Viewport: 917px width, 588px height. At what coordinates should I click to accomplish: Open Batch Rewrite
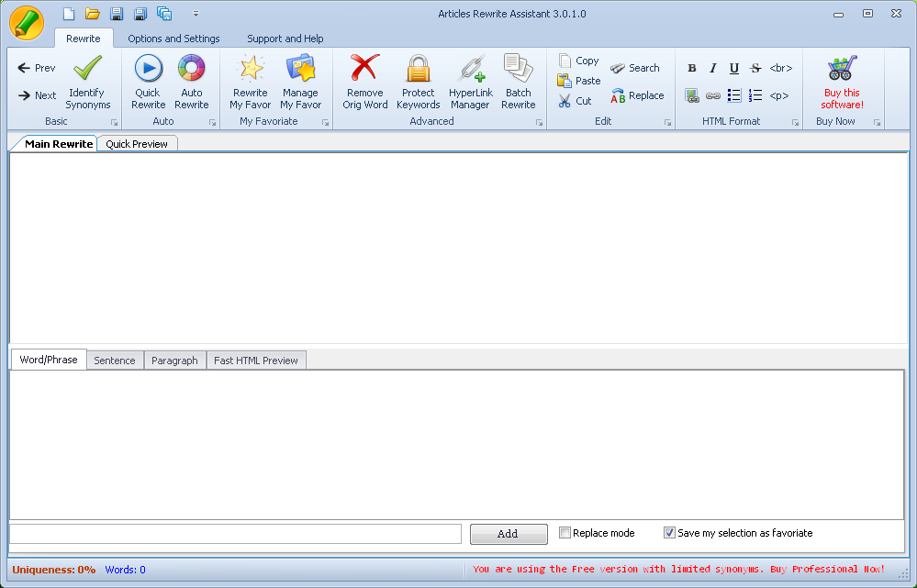[518, 82]
